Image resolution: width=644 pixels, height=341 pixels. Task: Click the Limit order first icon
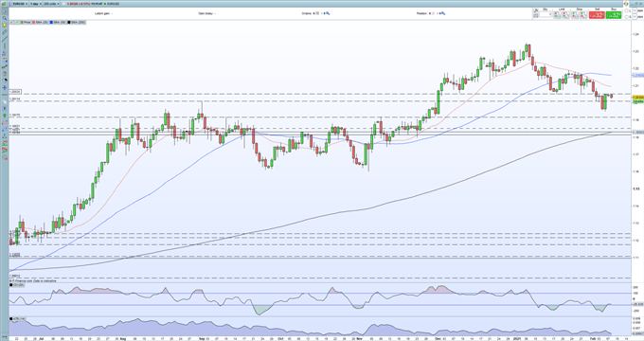point(557,15)
